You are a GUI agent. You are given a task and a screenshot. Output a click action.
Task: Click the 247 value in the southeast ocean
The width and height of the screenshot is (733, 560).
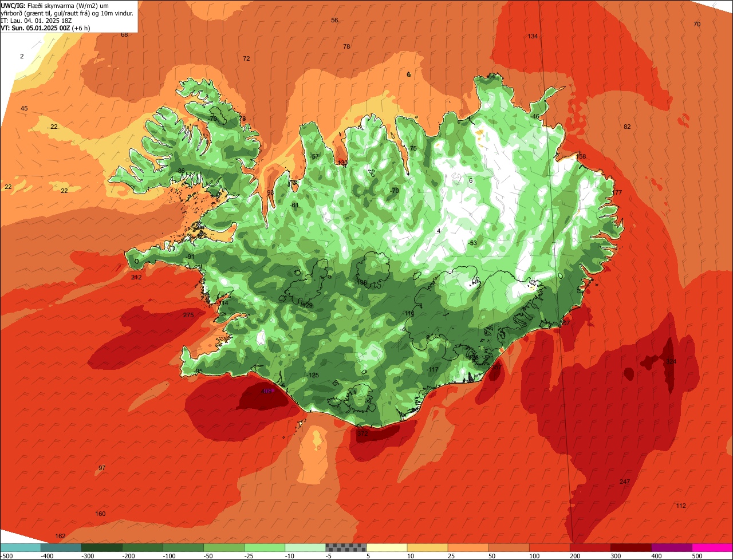click(x=625, y=482)
